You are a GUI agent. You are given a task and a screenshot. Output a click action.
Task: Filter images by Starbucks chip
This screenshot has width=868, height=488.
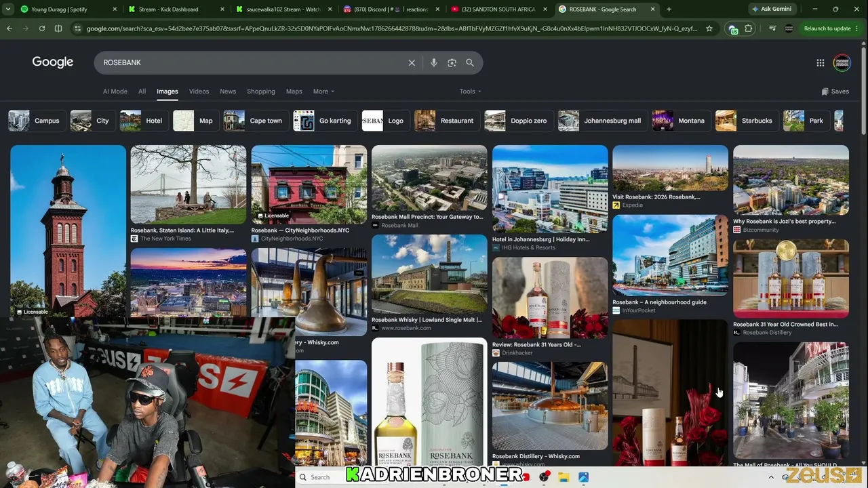[747, 121]
